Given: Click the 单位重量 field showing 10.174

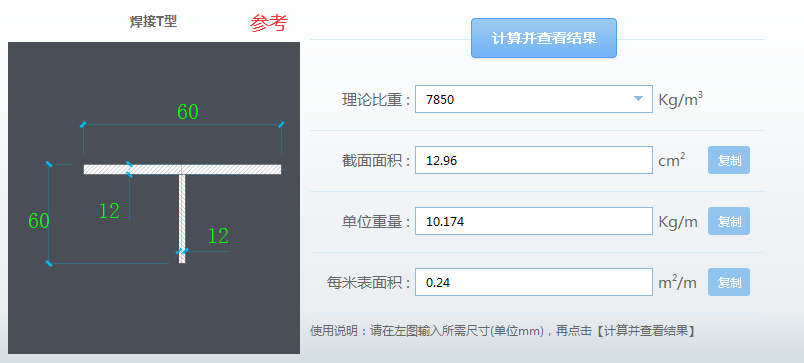Looking at the screenshot, I should [x=533, y=221].
